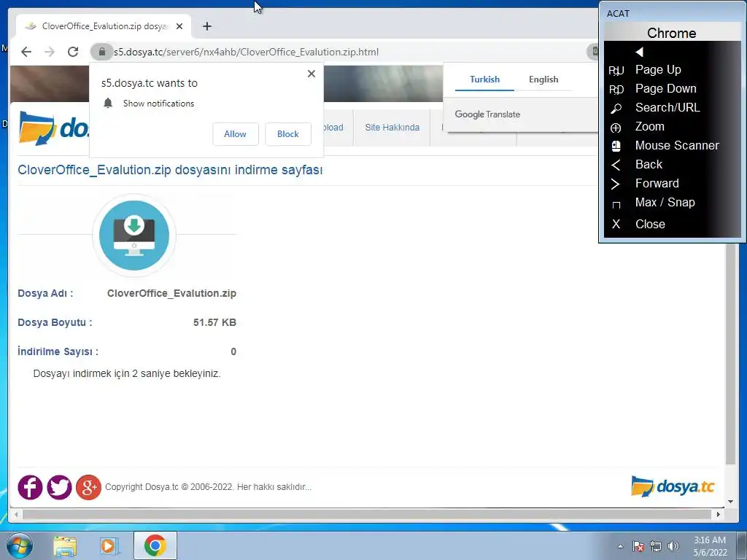The height and width of the screenshot is (560, 747).
Task: Dismiss the notification prompt with X
Action: (311, 74)
